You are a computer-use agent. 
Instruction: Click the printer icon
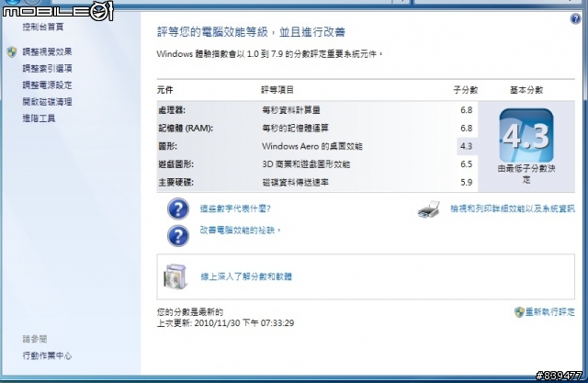429,209
